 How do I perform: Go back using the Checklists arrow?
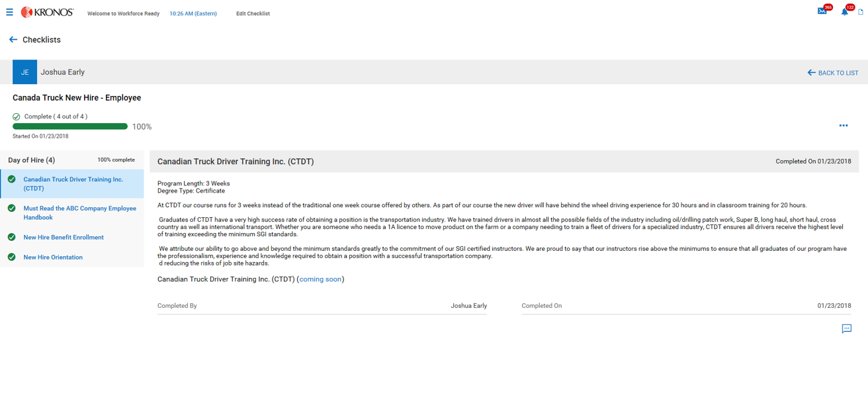(x=13, y=40)
